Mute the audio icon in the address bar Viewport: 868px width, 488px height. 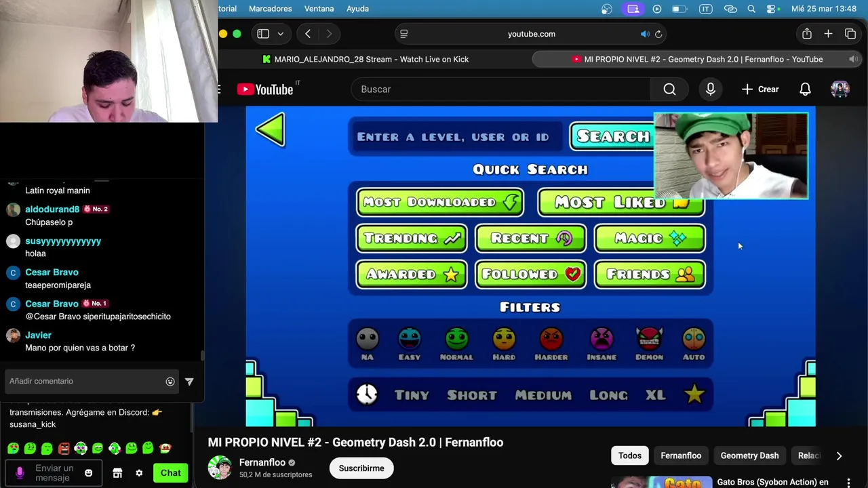pos(645,34)
